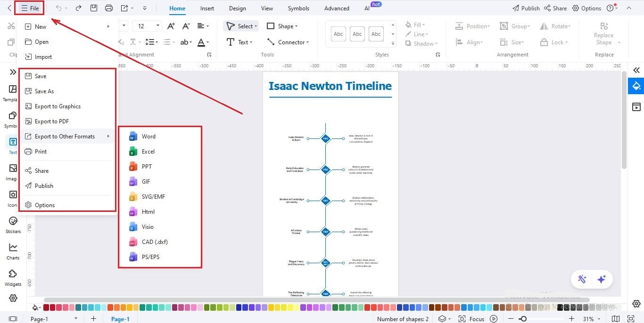Image resolution: width=644 pixels, height=323 pixels.
Task: Export to Excel format
Action: pos(160,152)
